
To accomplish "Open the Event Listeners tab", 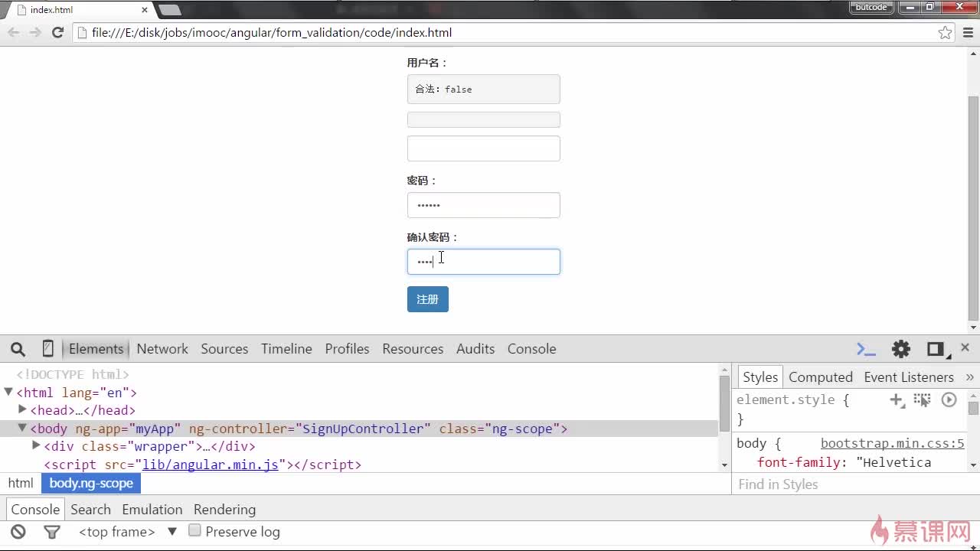I will point(909,377).
